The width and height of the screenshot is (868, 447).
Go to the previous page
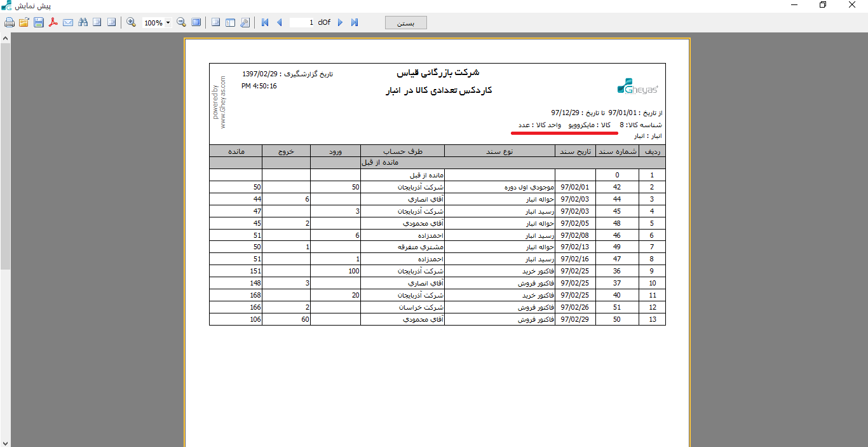coord(279,22)
